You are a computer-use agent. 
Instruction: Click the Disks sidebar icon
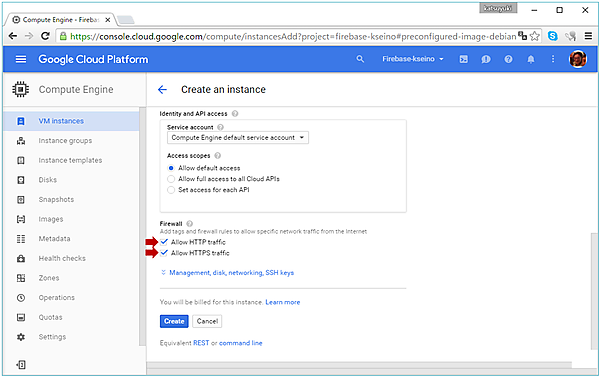click(x=21, y=180)
